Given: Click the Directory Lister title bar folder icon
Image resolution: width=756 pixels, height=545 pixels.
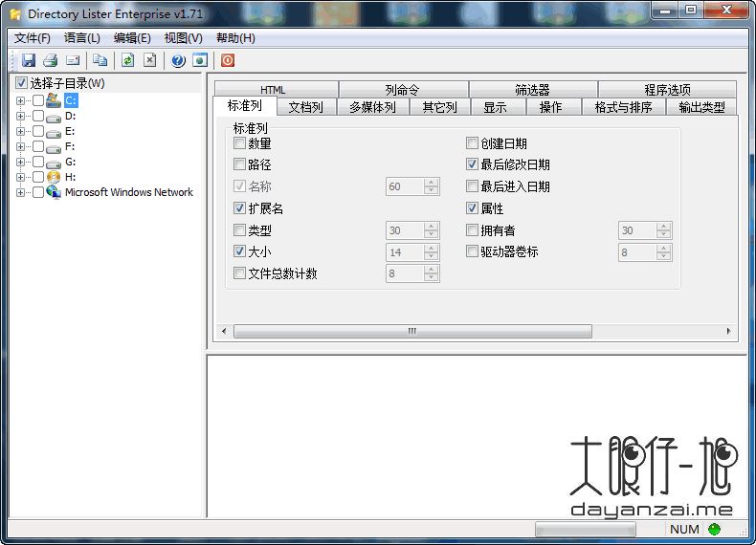Looking at the screenshot, I should (x=16, y=14).
